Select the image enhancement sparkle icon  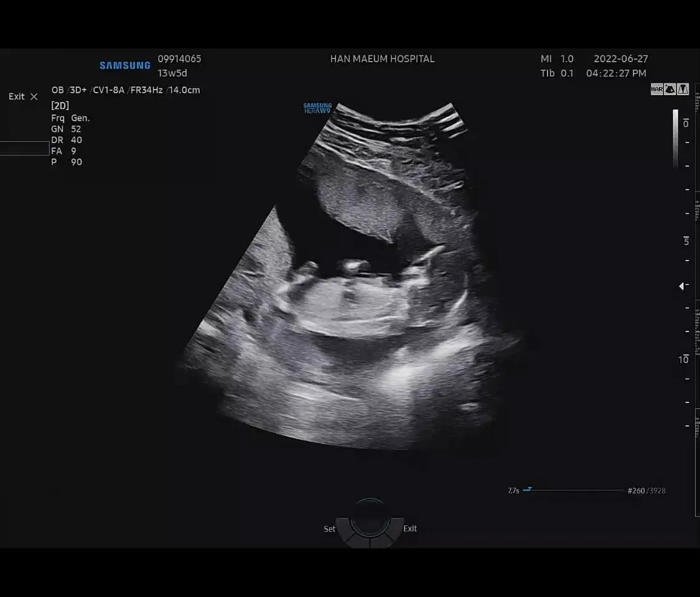tap(670, 89)
